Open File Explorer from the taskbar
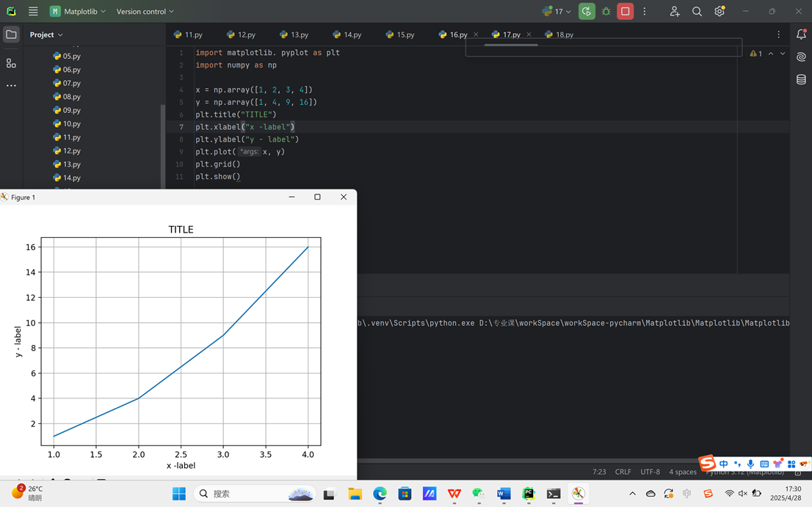 (355, 494)
